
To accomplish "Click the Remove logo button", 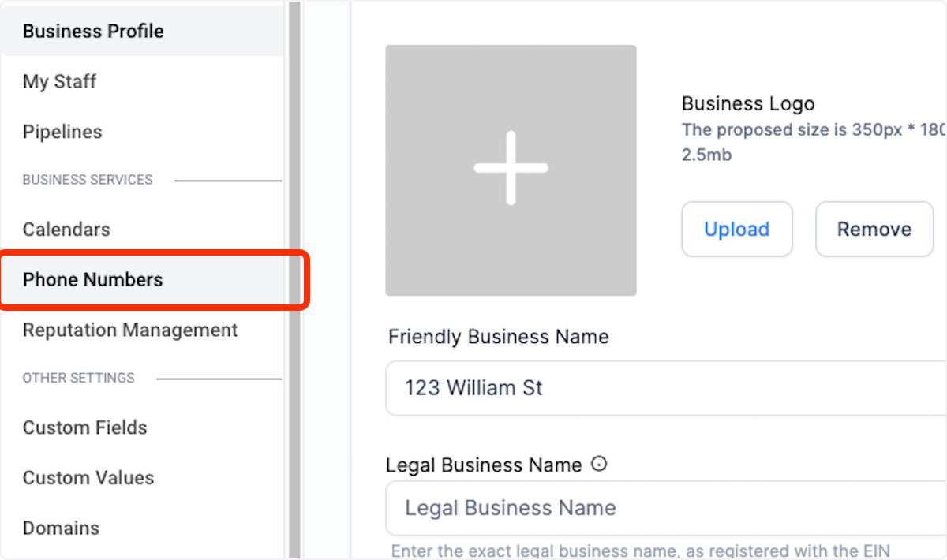I will [874, 229].
